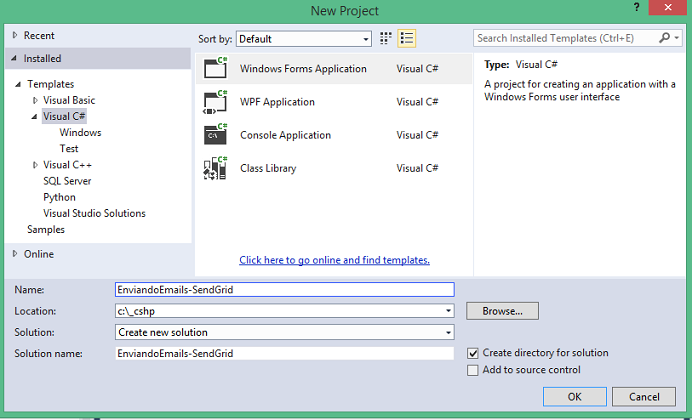Select the Python template category
Image resolution: width=692 pixels, height=420 pixels.
tap(59, 197)
